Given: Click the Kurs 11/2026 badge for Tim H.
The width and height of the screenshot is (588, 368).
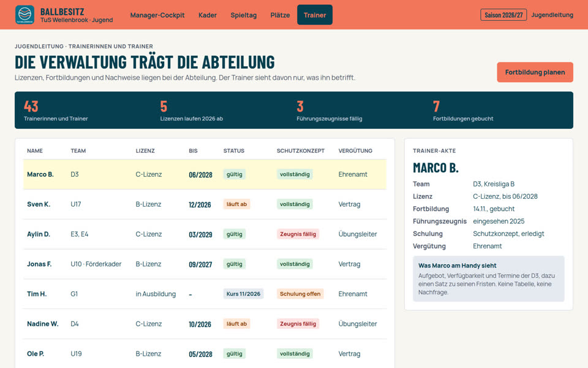Looking at the screenshot, I should point(243,294).
